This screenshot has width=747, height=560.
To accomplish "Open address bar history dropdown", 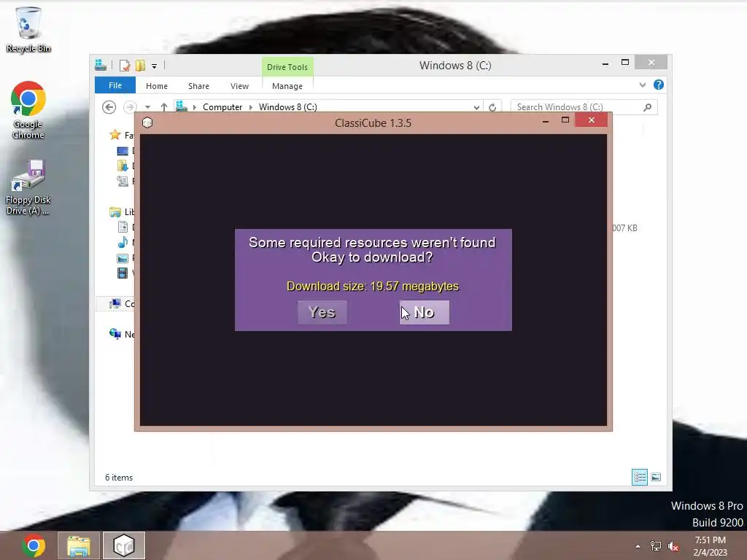I will click(x=476, y=107).
